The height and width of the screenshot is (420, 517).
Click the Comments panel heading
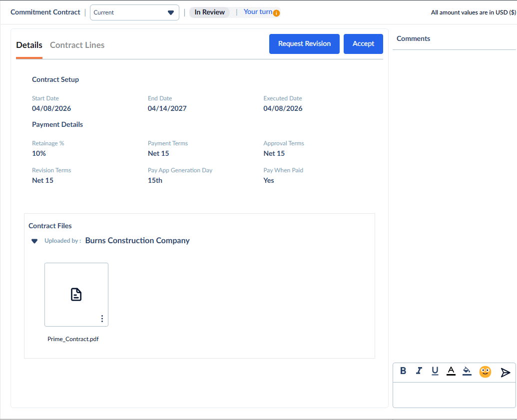tap(413, 38)
